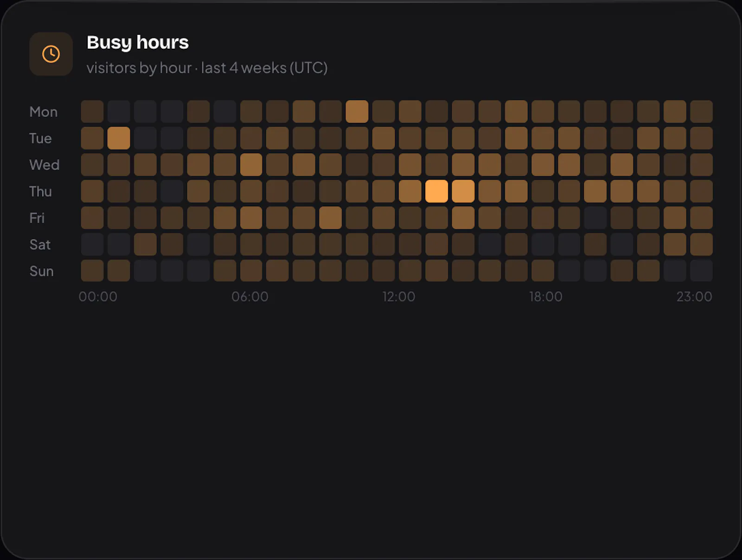Select the "Thu" row label
The image size is (742, 560).
click(x=41, y=191)
